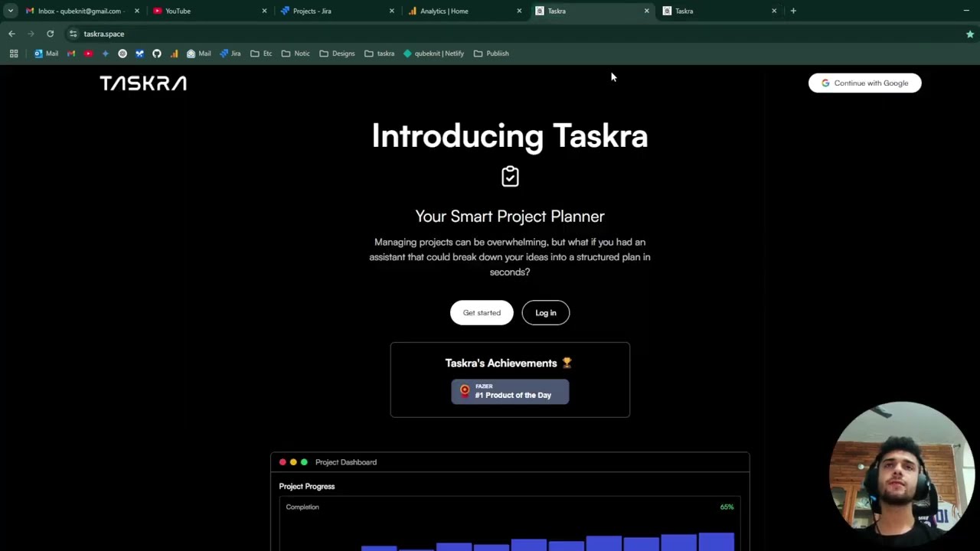980x551 pixels.
Task: Open the site information icon beside the URL
Action: point(73,34)
